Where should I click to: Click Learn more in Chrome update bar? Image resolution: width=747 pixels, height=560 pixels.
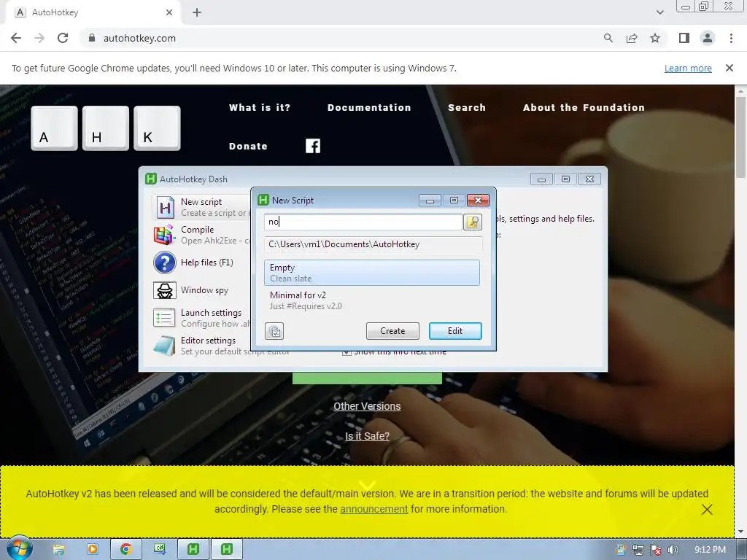point(688,68)
